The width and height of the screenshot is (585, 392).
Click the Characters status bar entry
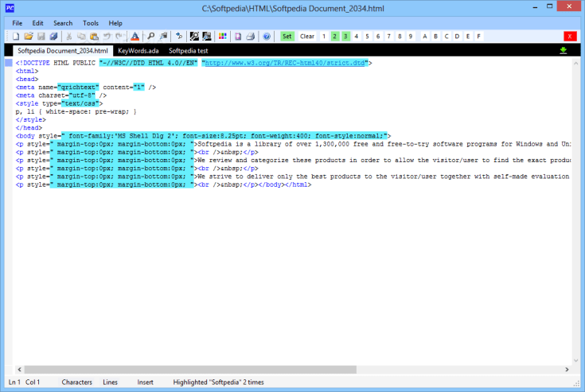[77, 382]
